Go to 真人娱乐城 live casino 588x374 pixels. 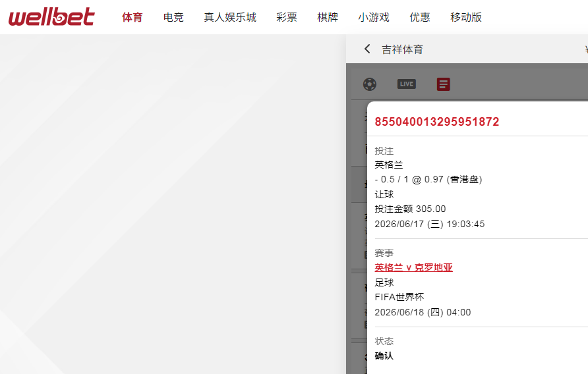pyautogui.click(x=230, y=17)
